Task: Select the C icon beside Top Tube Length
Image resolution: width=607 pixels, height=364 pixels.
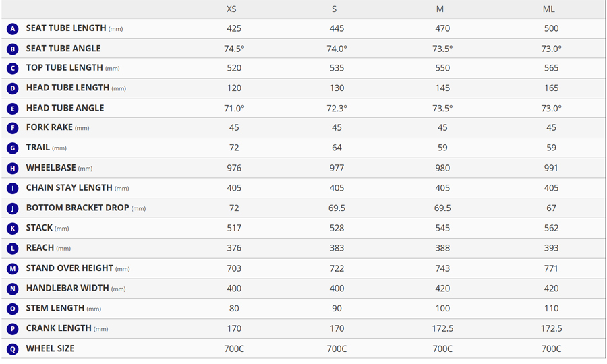Action: [12, 69]
